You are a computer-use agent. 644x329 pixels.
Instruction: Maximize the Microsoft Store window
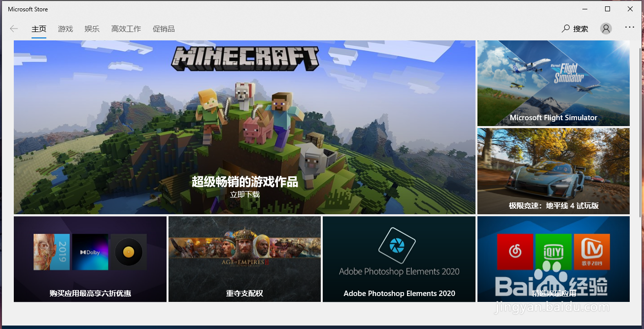click(608, 9)
